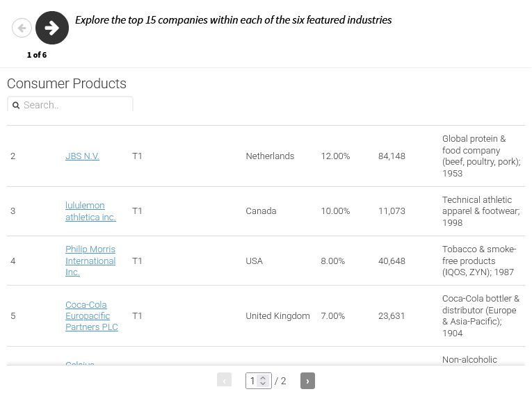Click the Tobacco & smoke-free products description
532x403 pixels.
click(479, 261)
